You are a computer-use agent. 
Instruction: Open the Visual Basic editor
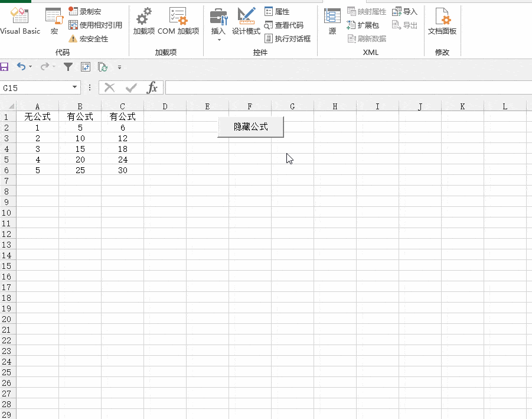(x=19, y=21)
